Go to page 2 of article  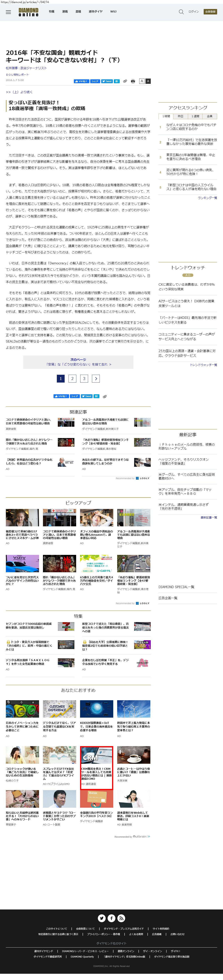pyautogui.click(x=72, y=378)
